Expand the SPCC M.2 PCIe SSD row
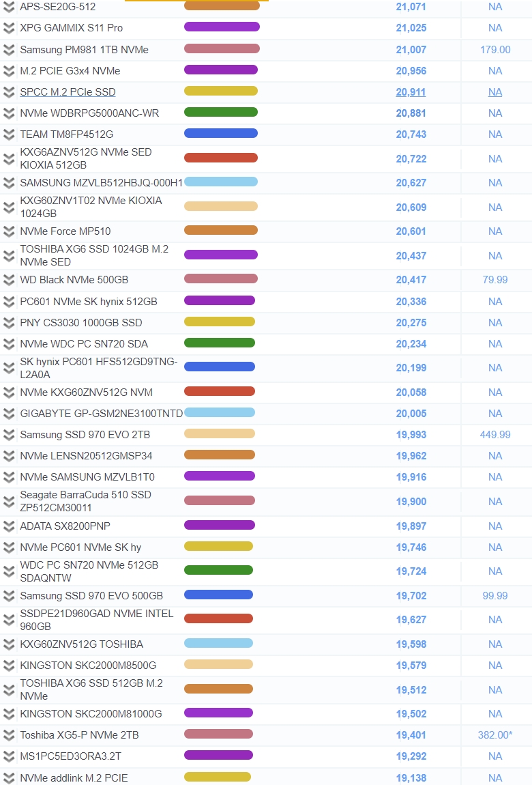This screenshot has width=532, height=785. tap(8, 92)
